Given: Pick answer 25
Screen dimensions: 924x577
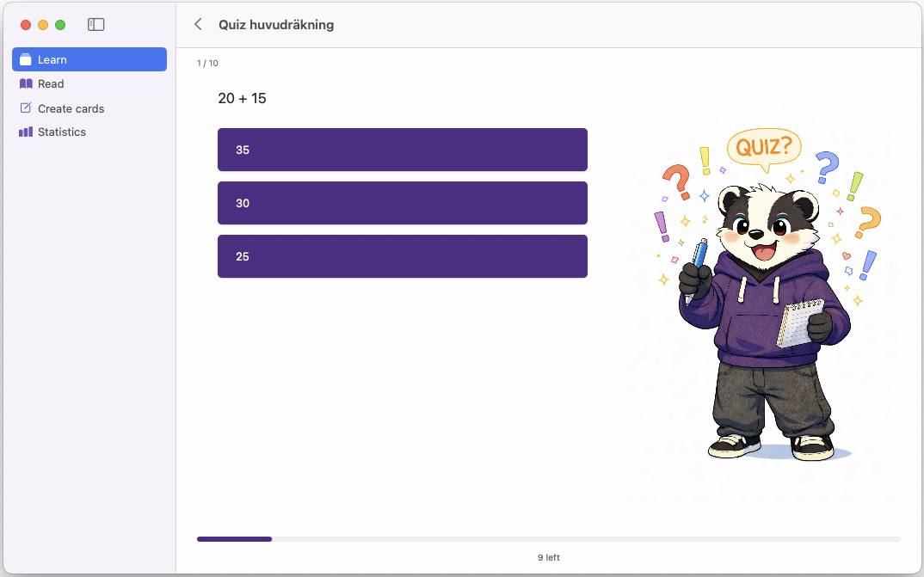Looking at the screenshot, I should [x=402, y=256].
